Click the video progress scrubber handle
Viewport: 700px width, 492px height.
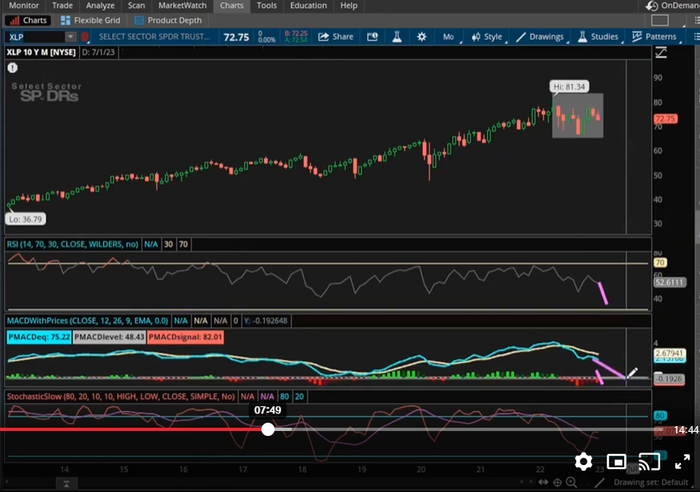point(268,429)
